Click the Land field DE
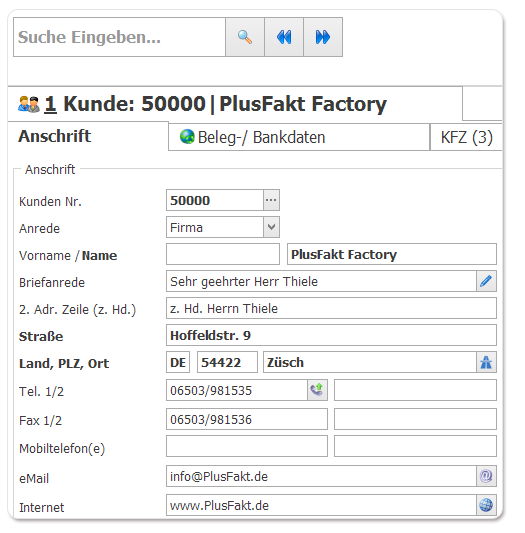525x533 pixels. coord(178,362)
